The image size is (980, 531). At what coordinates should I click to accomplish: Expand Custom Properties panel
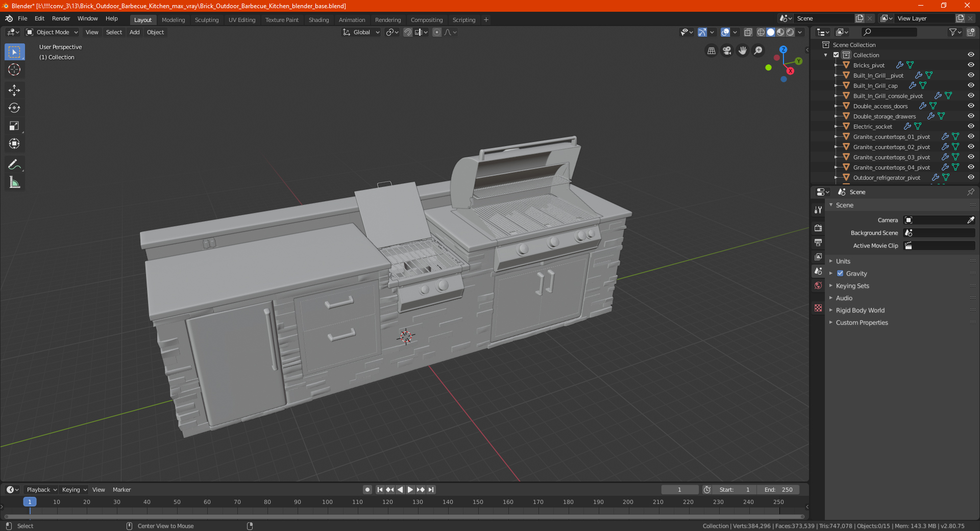(862, 323)
